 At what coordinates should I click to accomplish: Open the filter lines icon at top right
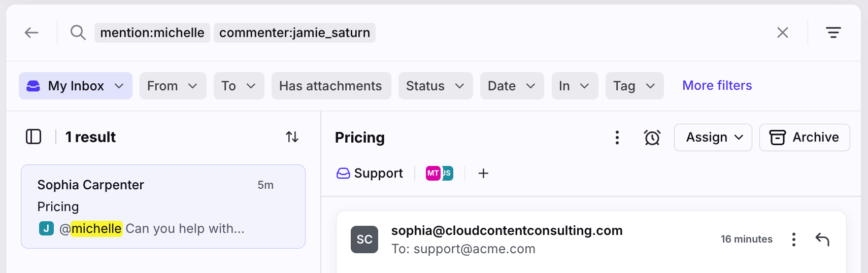(833, 33)
